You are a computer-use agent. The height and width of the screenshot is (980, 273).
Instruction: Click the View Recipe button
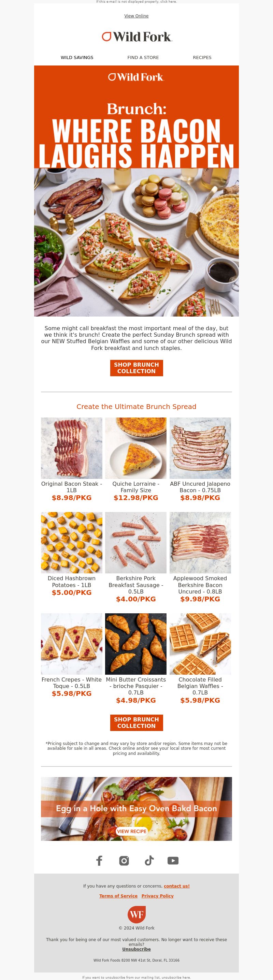[131, 831]
